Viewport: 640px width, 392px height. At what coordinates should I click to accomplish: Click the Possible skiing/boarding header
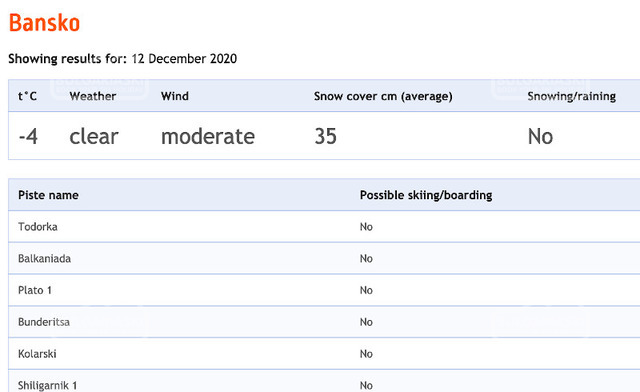(x=426, y=195)
